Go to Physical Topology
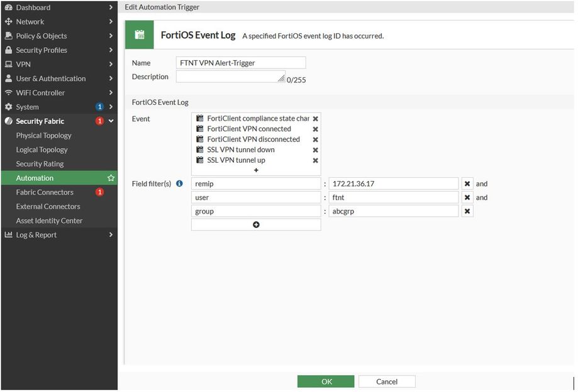 coord(43,136)
